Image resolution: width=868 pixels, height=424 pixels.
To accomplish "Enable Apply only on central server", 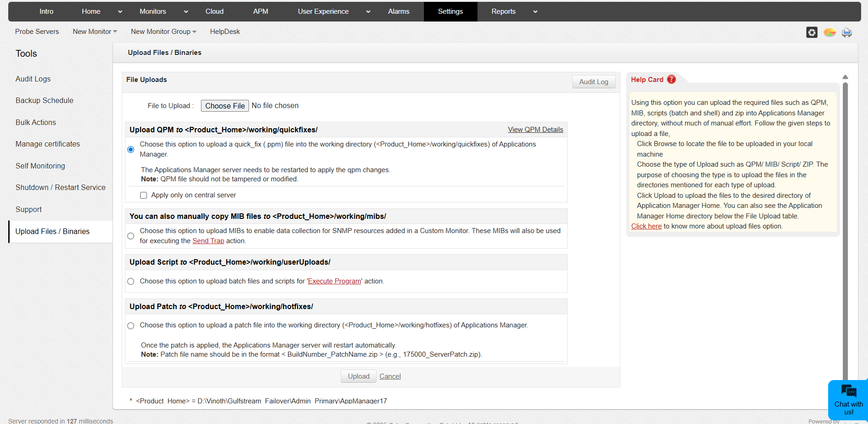I will [x=144, y=196].
